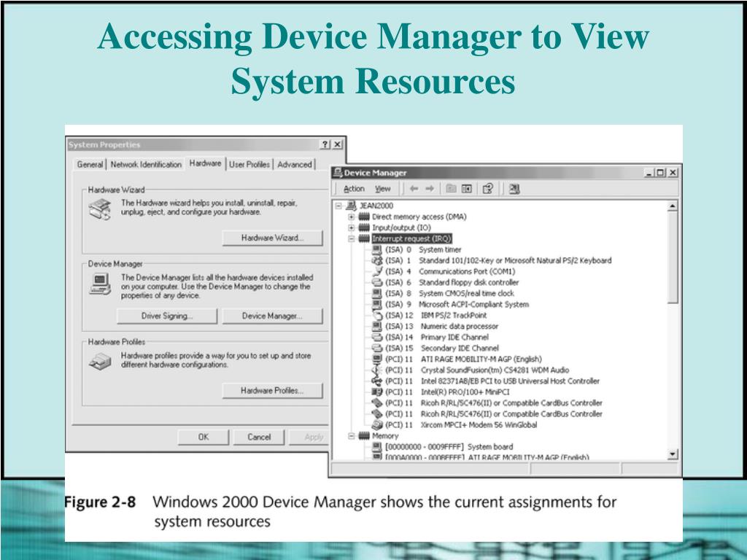Viewport: 747px width, 560px height.
Task: Click the Device Manager... button
Action: 273,316
